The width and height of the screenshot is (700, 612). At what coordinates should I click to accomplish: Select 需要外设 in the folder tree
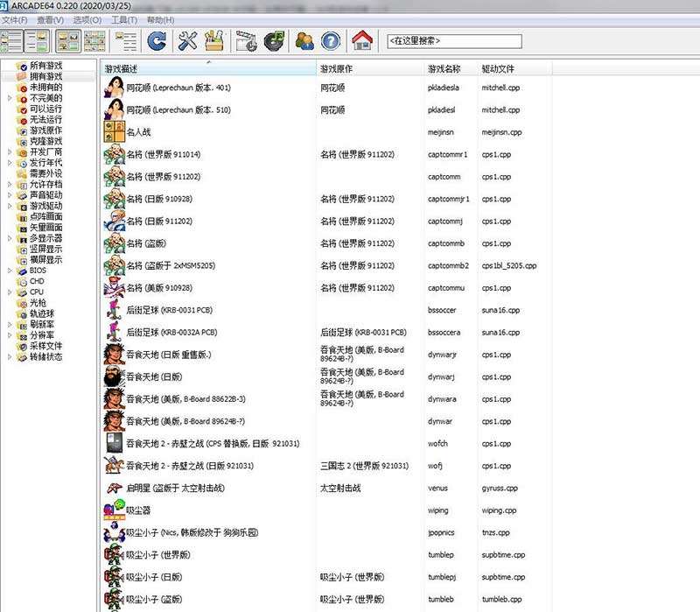click(x=46, y=173)
